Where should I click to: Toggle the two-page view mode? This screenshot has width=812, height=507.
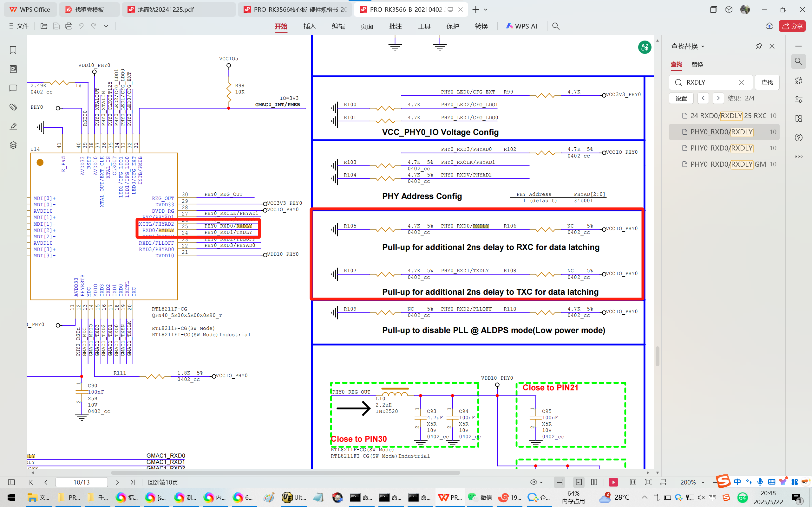[594, 482]
